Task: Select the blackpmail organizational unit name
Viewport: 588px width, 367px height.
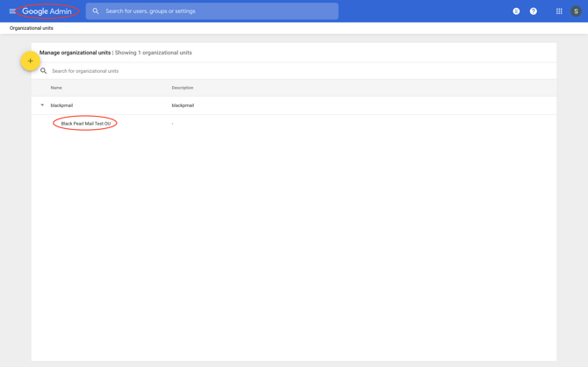Action: pos(62,105)
